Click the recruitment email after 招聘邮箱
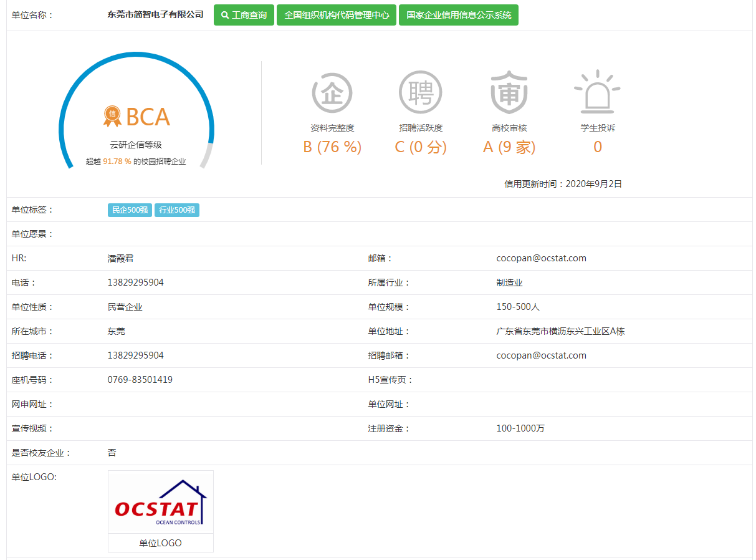Image resolution: width=756 pixels, height=560 pixels. coord(541,355)
